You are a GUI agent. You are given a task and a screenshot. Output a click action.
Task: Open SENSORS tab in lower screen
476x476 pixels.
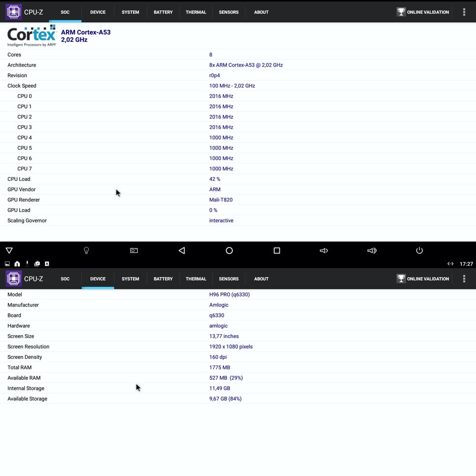pos(228,279)
